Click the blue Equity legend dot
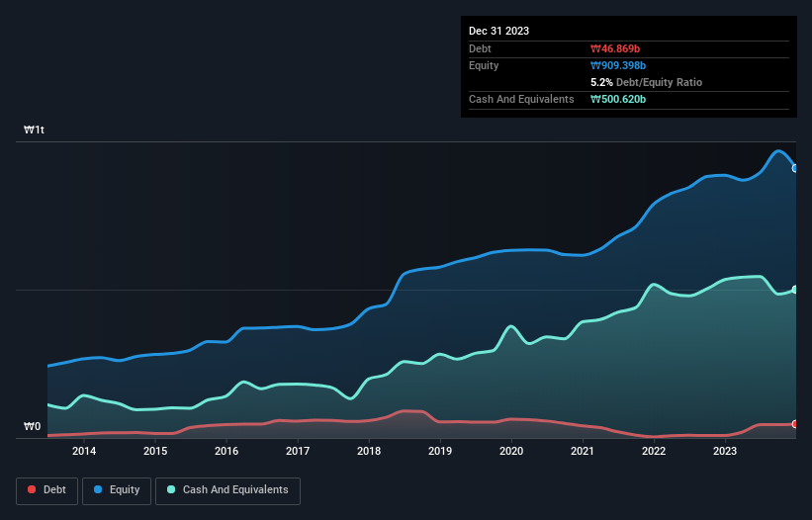Viewport: 812px width, 520px height. (x=98, y=489)
